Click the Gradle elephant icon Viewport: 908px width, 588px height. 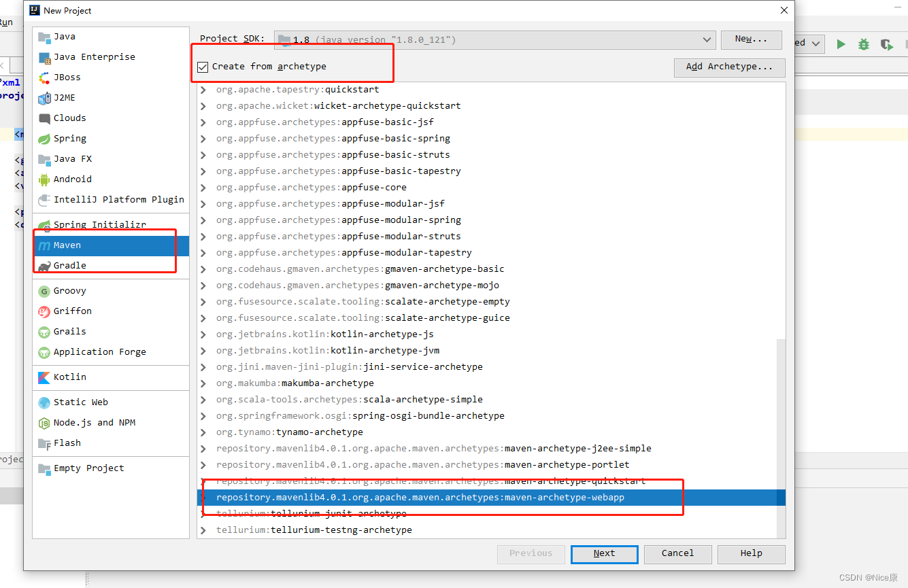[x=44, y=266]
